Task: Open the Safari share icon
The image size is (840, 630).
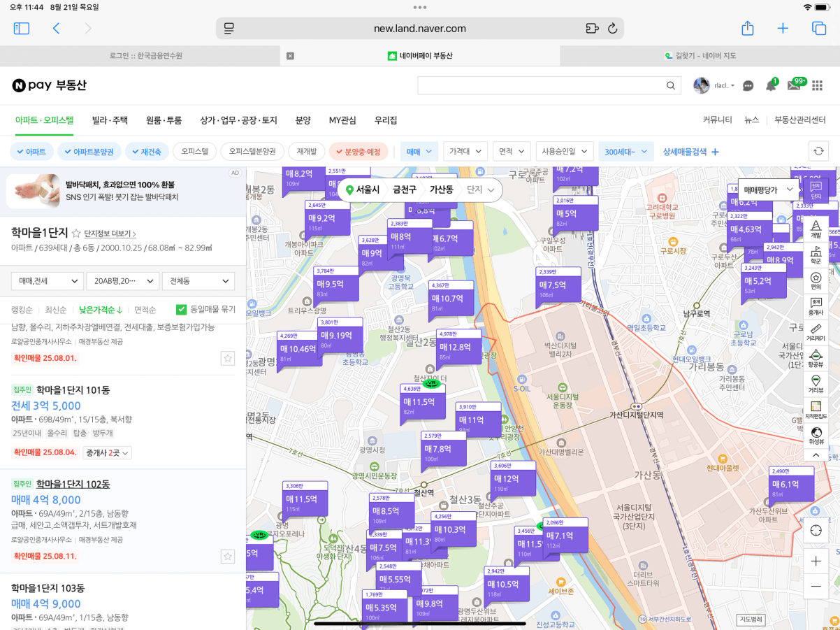Action: click(x=747, y=28)
